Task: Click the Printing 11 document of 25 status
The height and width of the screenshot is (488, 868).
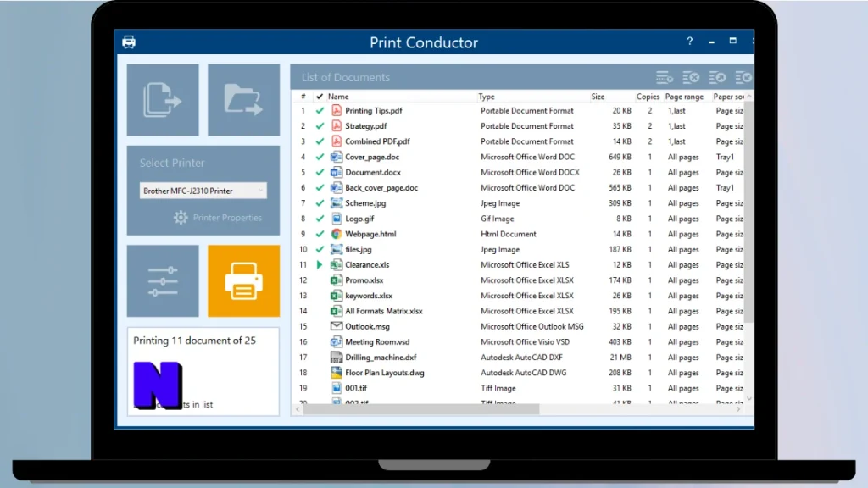Action: coord(194,341)
